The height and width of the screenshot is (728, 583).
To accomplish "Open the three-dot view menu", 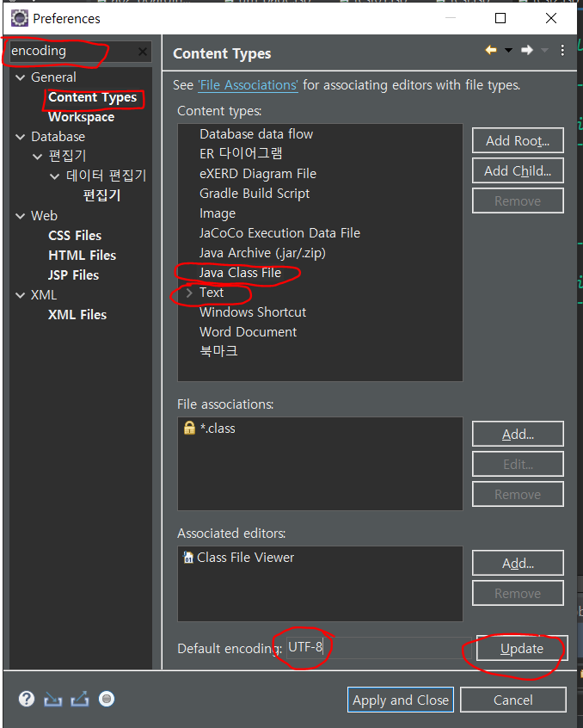I will click(x=562, y=50).
